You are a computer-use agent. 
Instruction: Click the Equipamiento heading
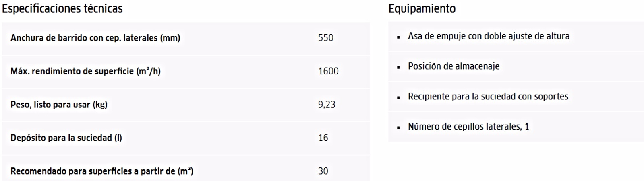[422, 9]
